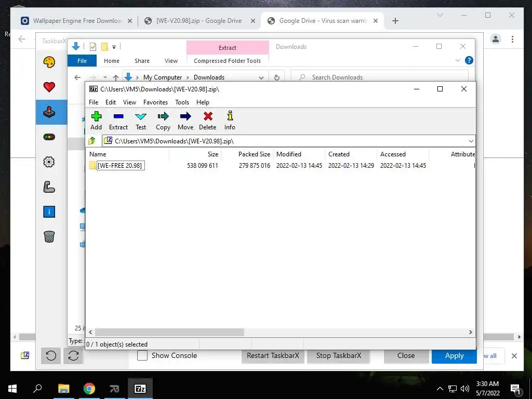The width and height of the screenshot is (532, 399).
Task: Open Explorer recent locations dropdown
Action: click(105, 77)
